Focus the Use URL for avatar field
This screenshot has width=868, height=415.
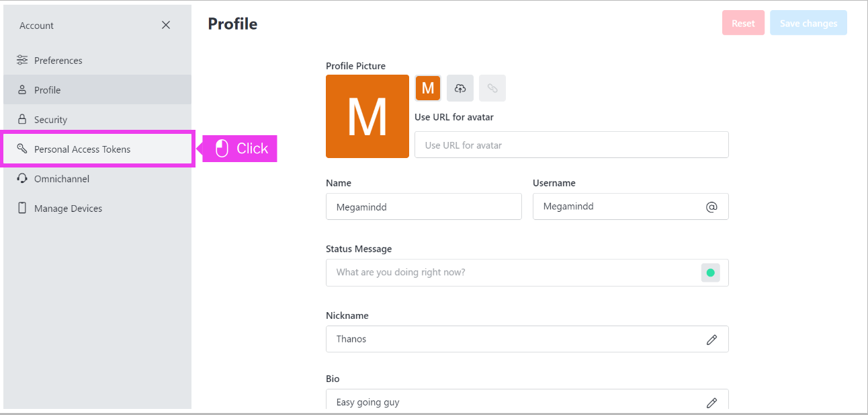tap(572, 145)
